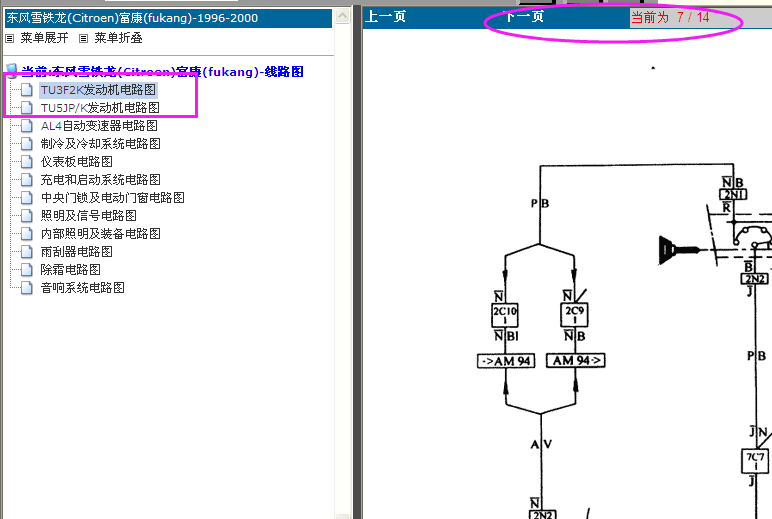Collapse all menus with 菜单折叠

pyautogui.click(x=118, y=38)
